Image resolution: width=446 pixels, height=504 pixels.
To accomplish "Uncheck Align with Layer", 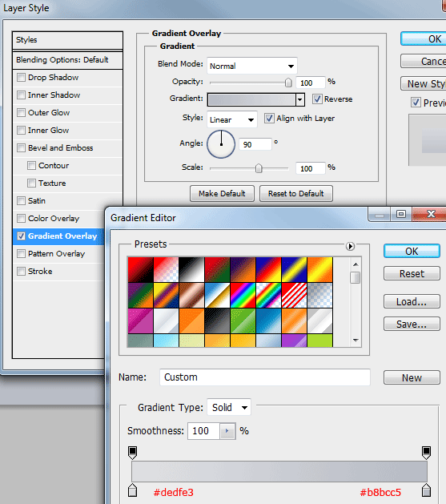I will [269, 119].
